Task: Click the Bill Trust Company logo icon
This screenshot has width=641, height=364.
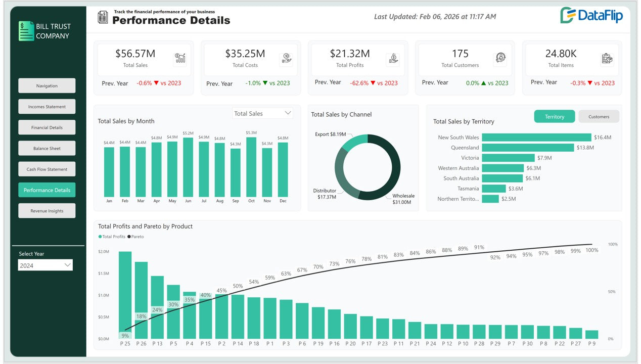Action: pos(26,31)
